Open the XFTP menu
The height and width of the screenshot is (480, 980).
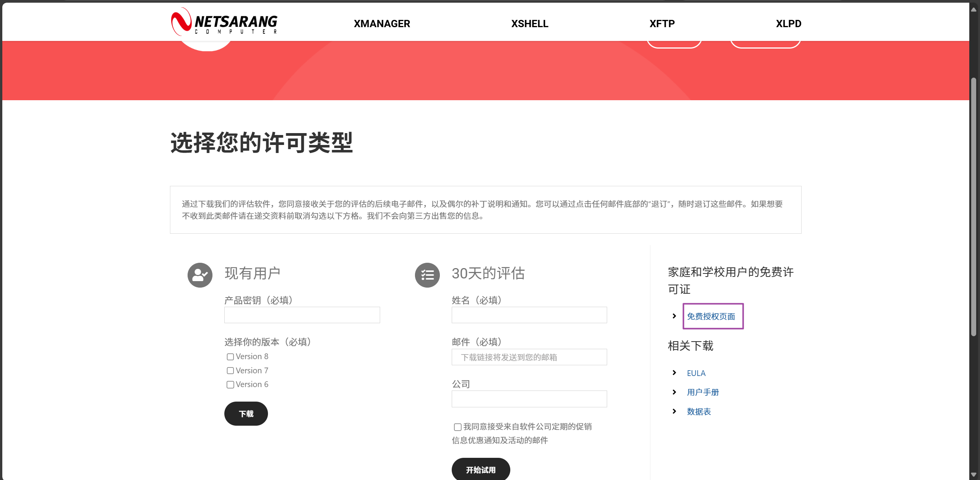(x=662, y=24)
